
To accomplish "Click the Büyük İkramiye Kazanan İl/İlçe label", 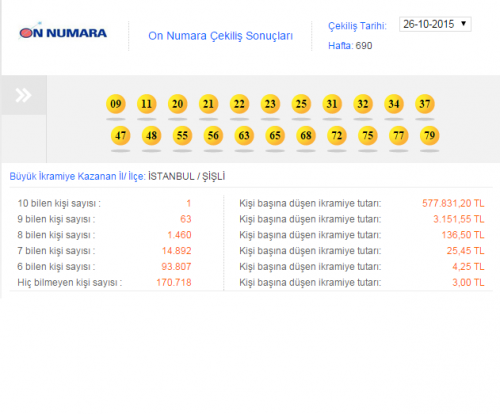I will pos(77,176).
